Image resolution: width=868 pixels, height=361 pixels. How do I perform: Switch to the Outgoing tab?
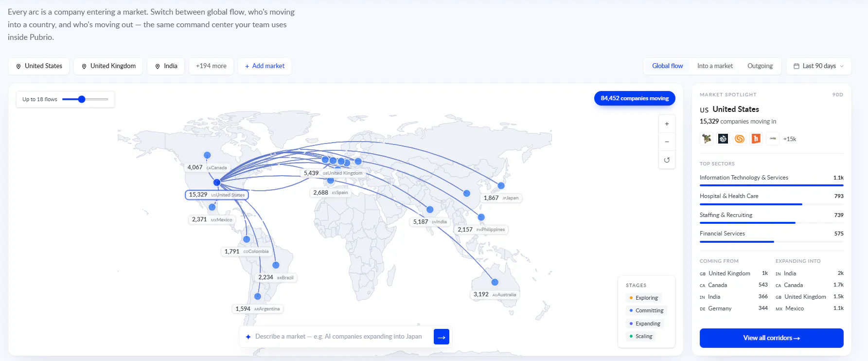(x=760, y=66)
